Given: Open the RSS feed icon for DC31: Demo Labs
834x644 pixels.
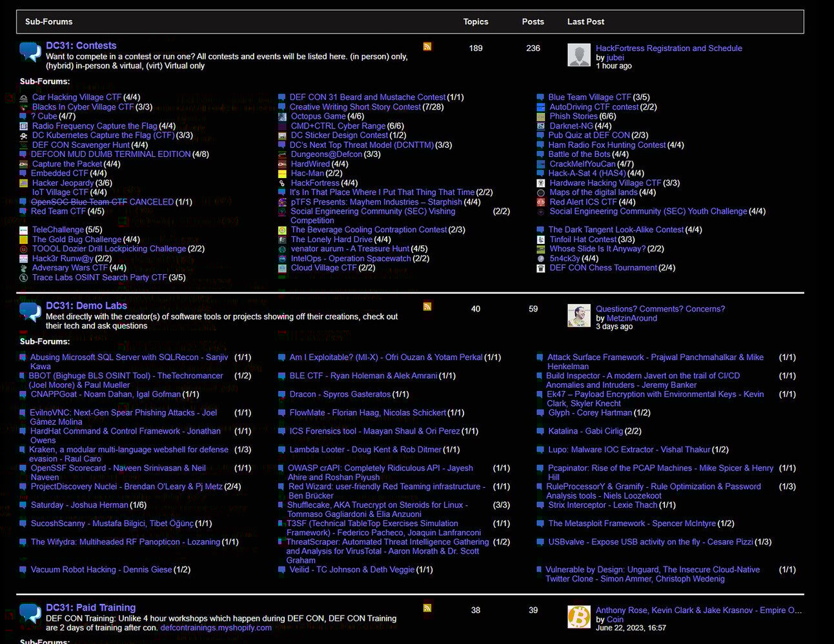Looking at the screenshot, I should (x=427, y=307).
